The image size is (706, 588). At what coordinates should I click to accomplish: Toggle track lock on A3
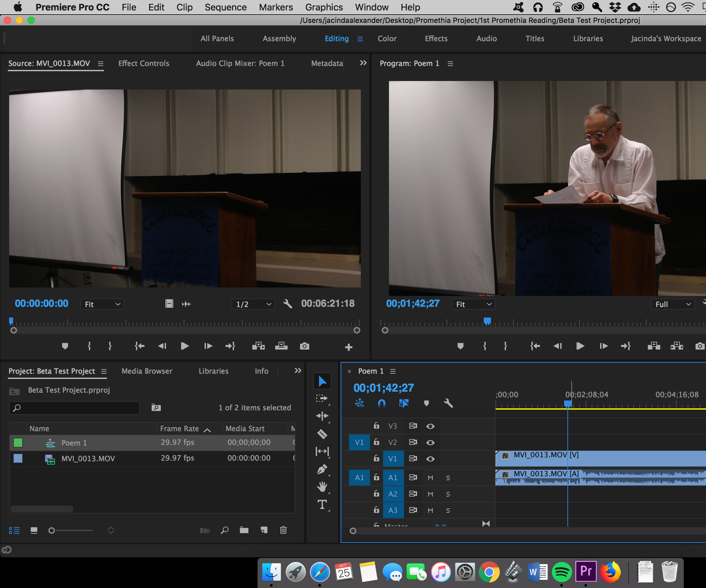coord(377,510)
